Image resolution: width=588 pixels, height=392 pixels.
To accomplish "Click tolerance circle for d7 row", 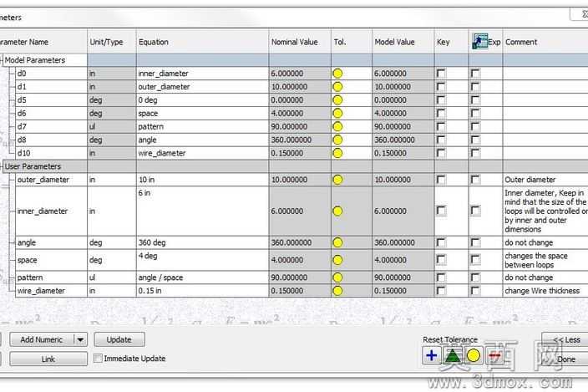I will 337,126.
